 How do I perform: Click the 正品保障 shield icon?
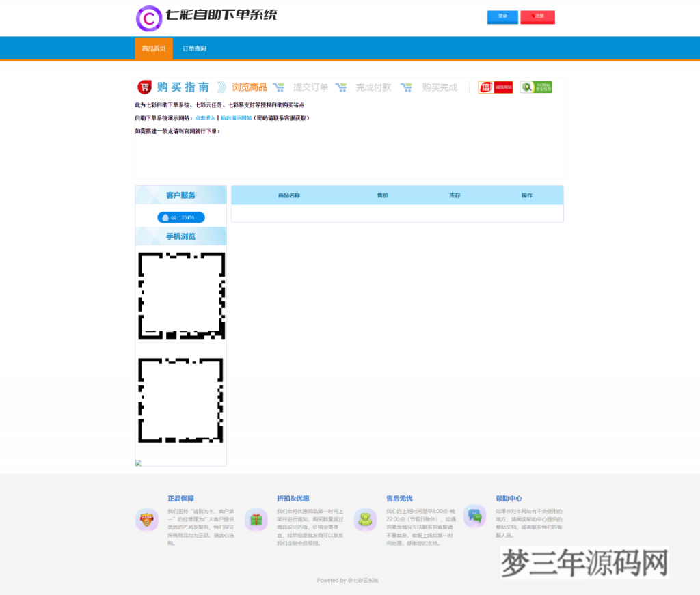(147, 520)
